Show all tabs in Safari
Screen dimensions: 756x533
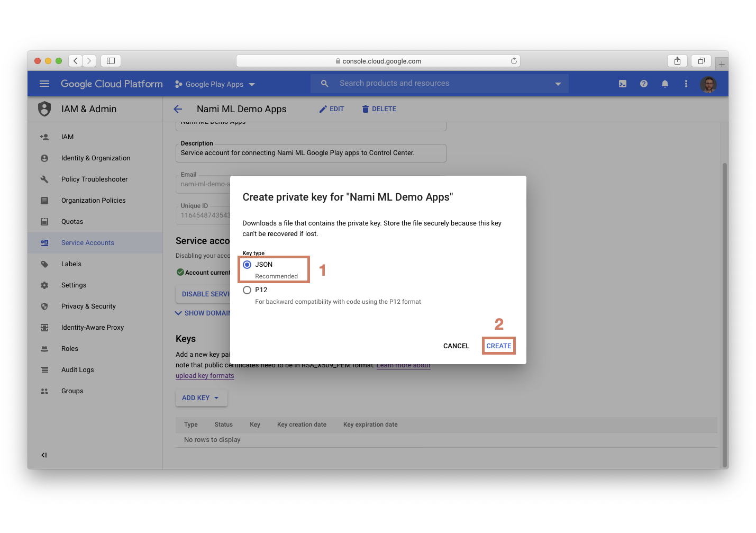[x=701, y=61]
